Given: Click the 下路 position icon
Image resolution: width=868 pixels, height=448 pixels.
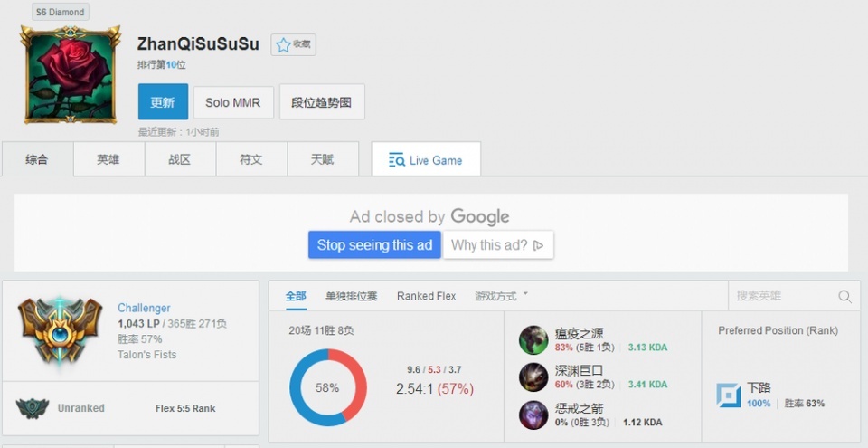Looking at the screenshot, I should [729, 396].
